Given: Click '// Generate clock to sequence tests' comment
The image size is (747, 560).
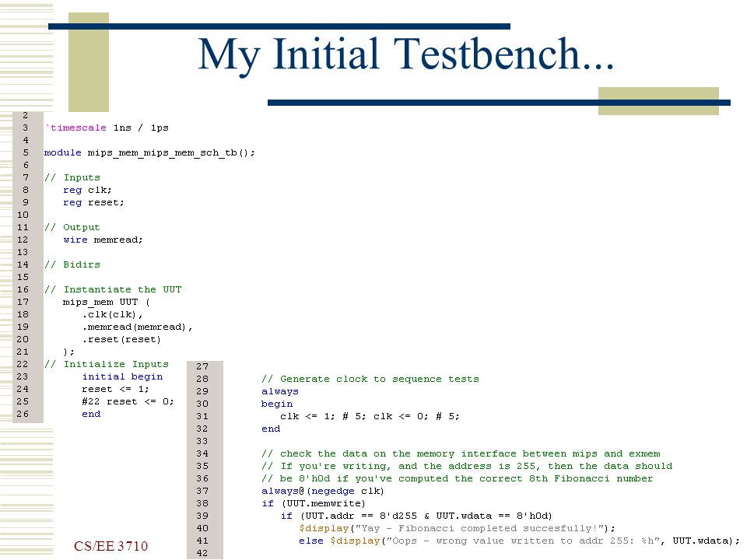Looking at the screenshot, I should [x=370, y=379].
